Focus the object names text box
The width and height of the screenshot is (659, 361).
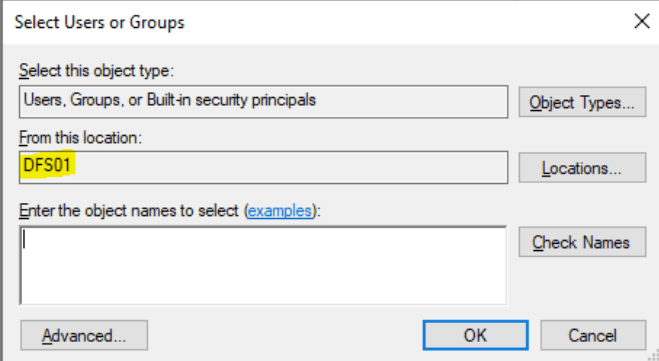pyautogui.click(x=264, y=266)
